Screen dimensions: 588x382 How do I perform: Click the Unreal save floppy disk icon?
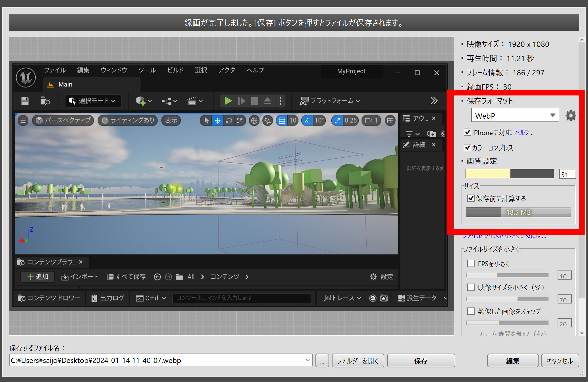coord(25,101)
